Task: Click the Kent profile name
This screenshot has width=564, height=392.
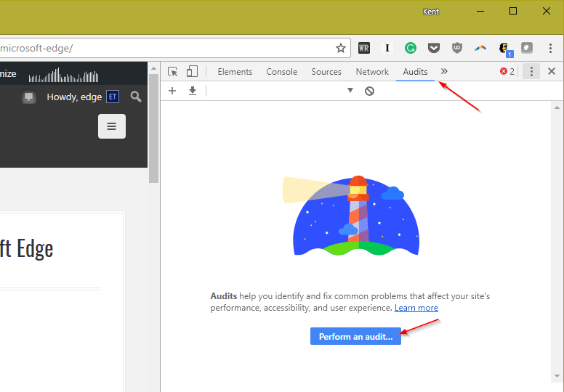Action: (x=430, y=12)
